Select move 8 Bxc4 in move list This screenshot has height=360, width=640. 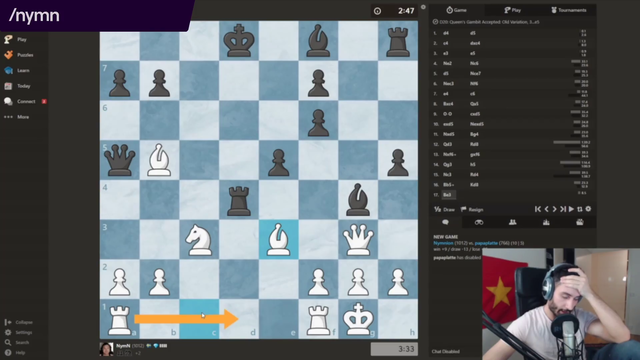[449, 104]
